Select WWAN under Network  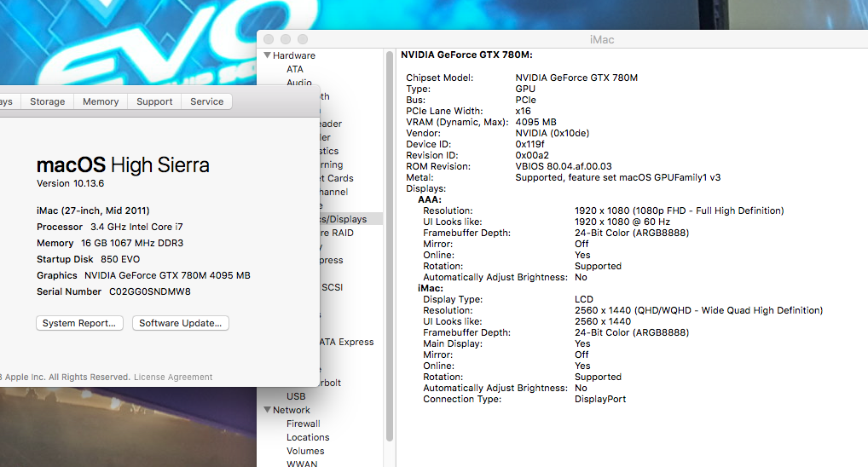pos(302,464)
